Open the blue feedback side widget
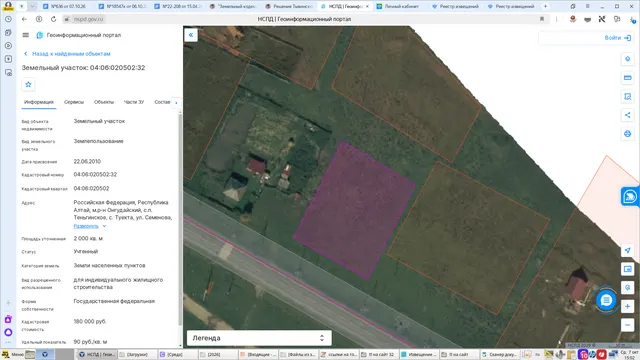Image resolution: width=640 pixels, height=360 pixels. 630,197
